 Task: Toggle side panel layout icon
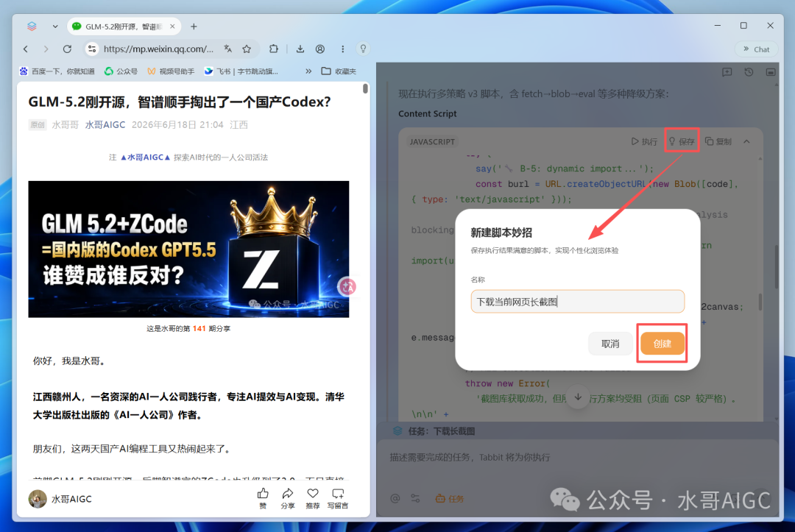771,72
